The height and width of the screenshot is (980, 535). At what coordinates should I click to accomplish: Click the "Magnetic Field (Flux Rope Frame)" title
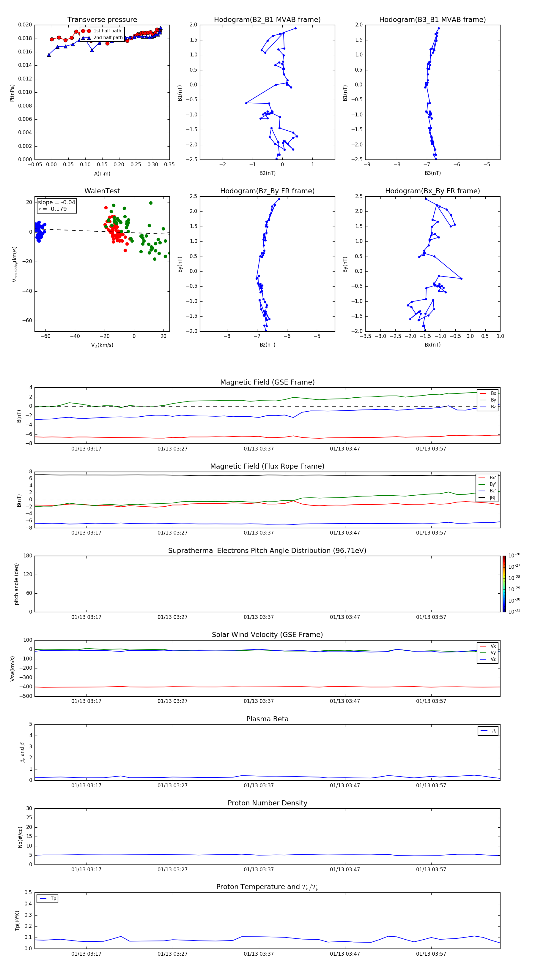click(267, 467)
